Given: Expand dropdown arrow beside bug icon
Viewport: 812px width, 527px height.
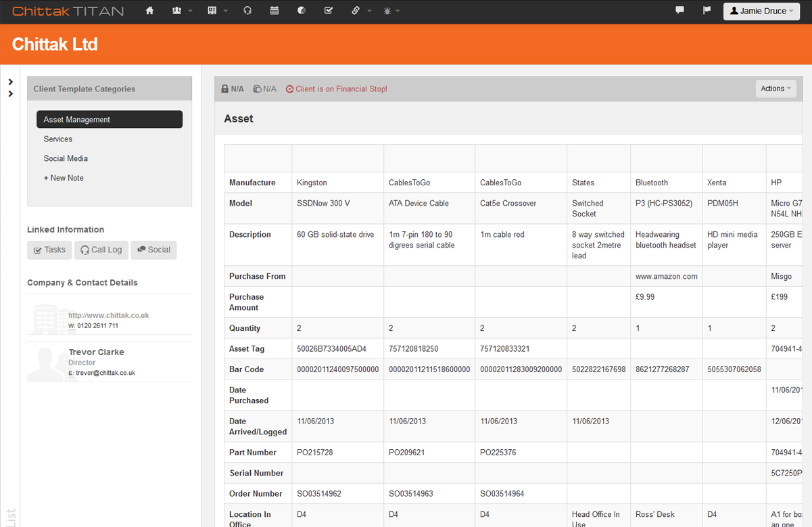Looking at the screenshot, I should click(x=398, y=12).
